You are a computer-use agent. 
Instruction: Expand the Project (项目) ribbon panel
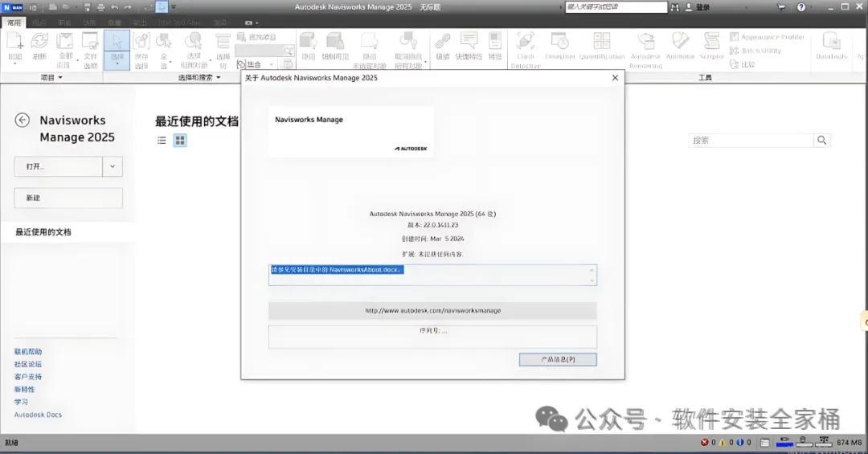coord(51,77)
